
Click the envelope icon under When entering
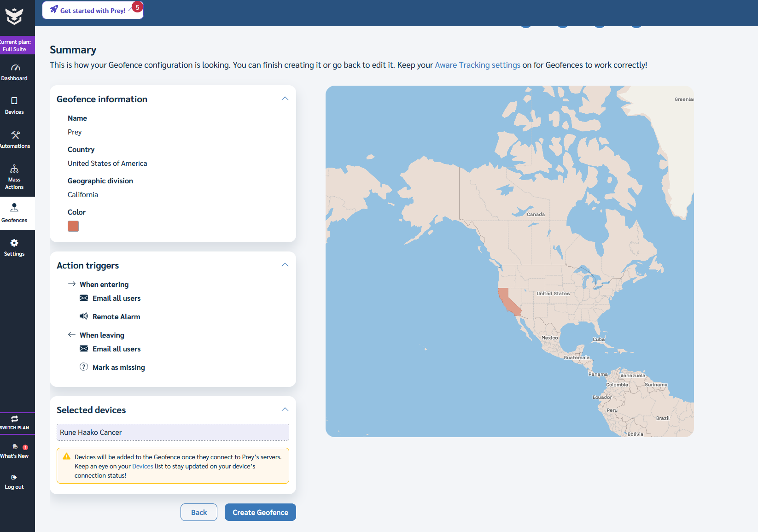coord(84,298)
